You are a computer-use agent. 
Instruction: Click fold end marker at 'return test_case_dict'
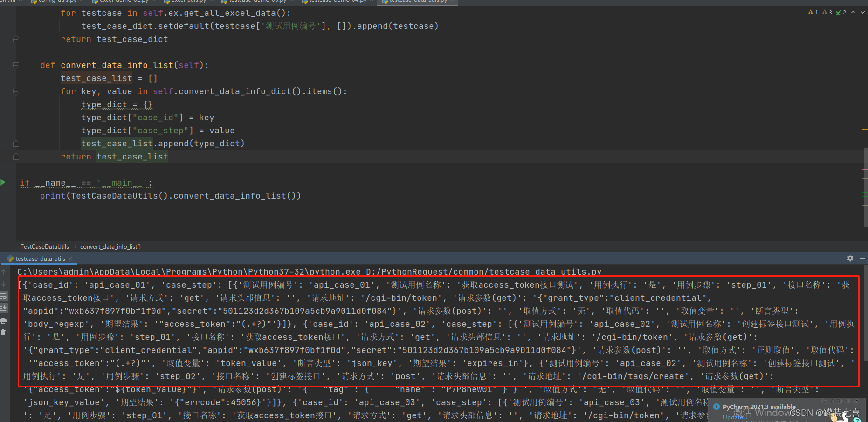click(16, 39)
